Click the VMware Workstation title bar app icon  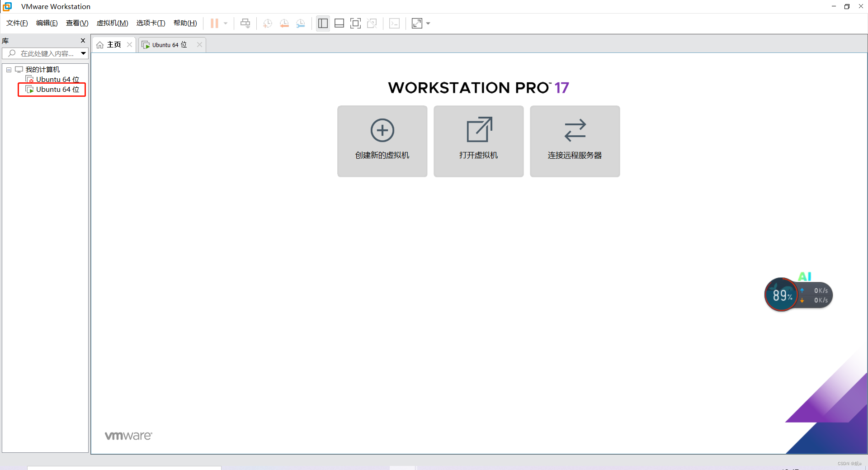pyautogui.click(x=7, y=6)
